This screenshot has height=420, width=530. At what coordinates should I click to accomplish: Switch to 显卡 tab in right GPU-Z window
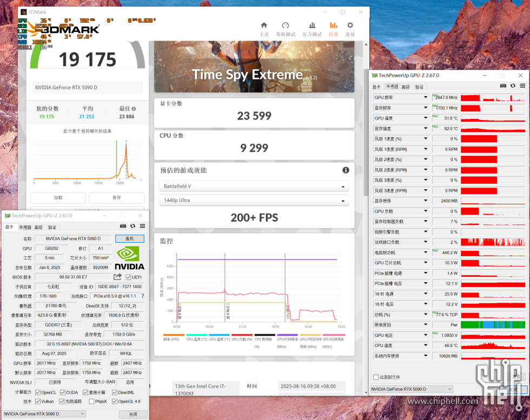[376, 87]
